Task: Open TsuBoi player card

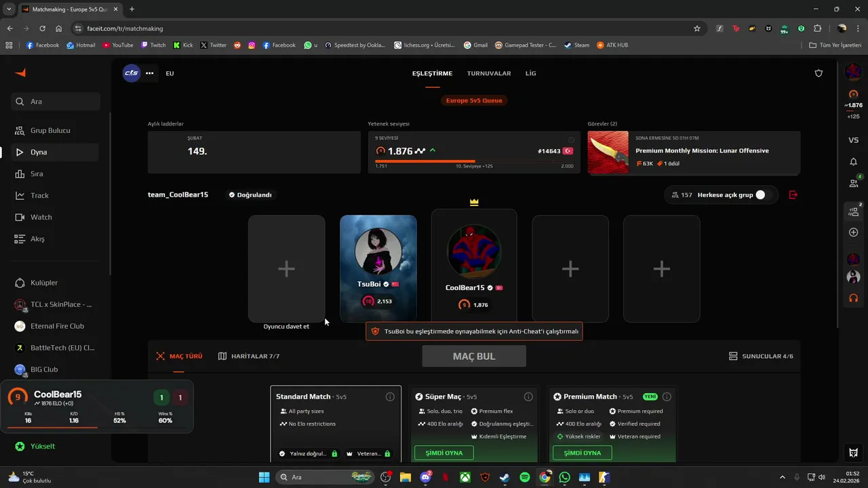Action: coord(378,269)
